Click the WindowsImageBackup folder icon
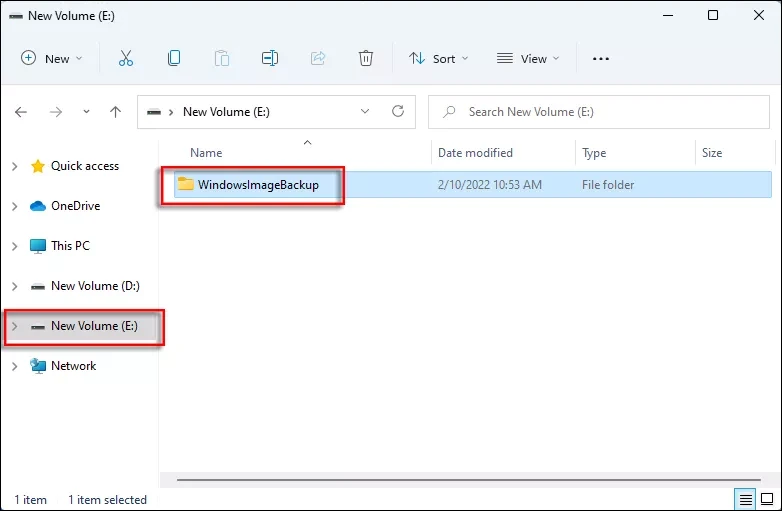Screen dimensions: 782x511 click(x=186, y=184)
